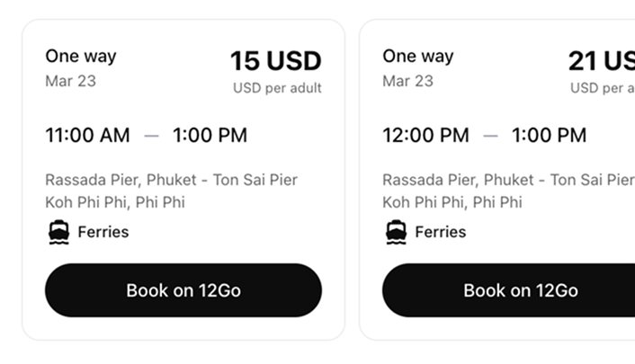Viewport: 635px width, 364px height.
Task: Click the 1:00 PM arrival in first card
Action: [210, 136]
